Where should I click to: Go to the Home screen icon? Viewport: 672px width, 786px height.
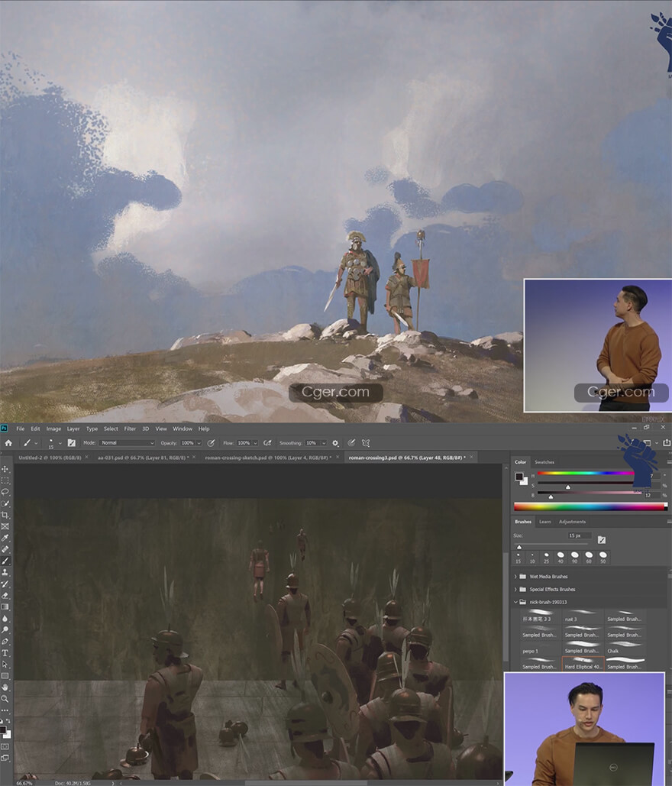(x=8, y=443)
